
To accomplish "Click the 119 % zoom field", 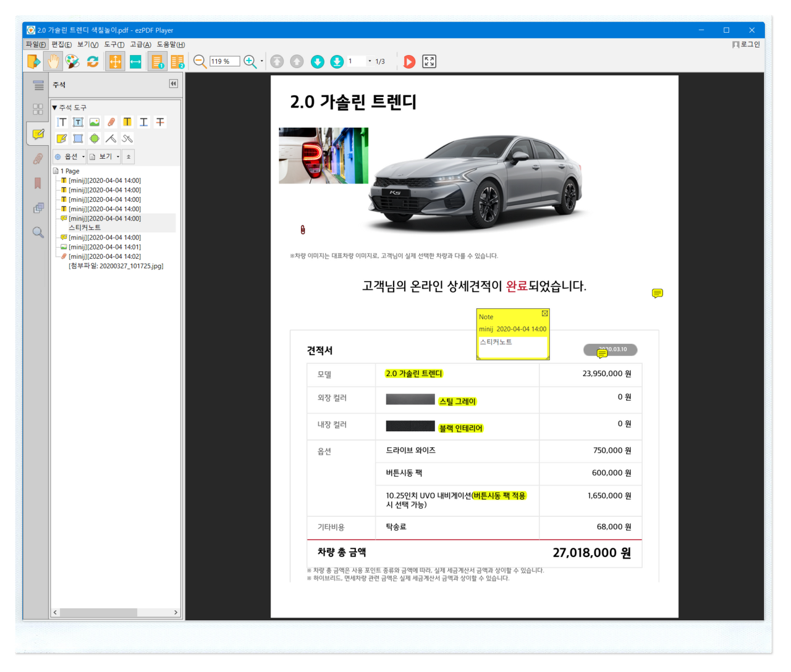I will (x=225, y=61).
